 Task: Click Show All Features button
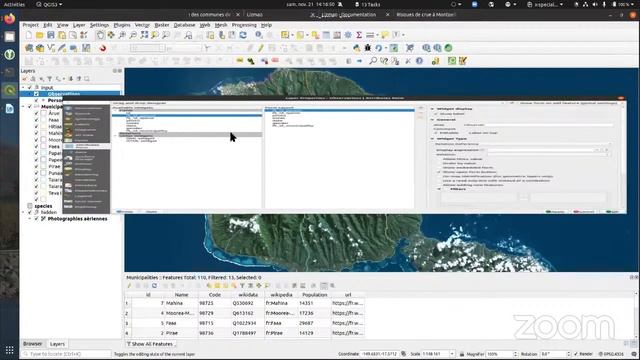click(150, 344)
